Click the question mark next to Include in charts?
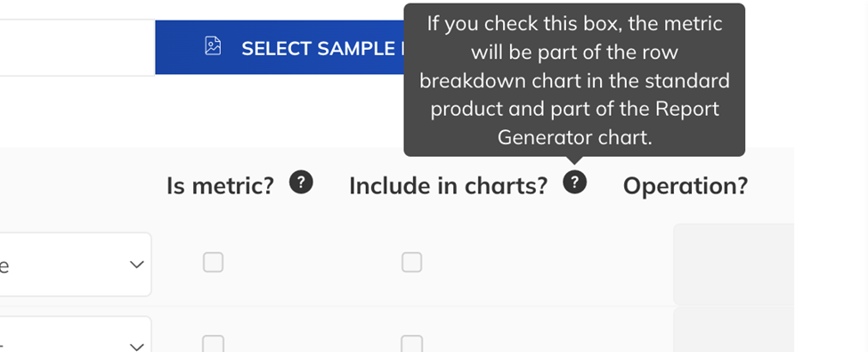The width and height of the screenshot is (868, 352). [x=574, y=183]
